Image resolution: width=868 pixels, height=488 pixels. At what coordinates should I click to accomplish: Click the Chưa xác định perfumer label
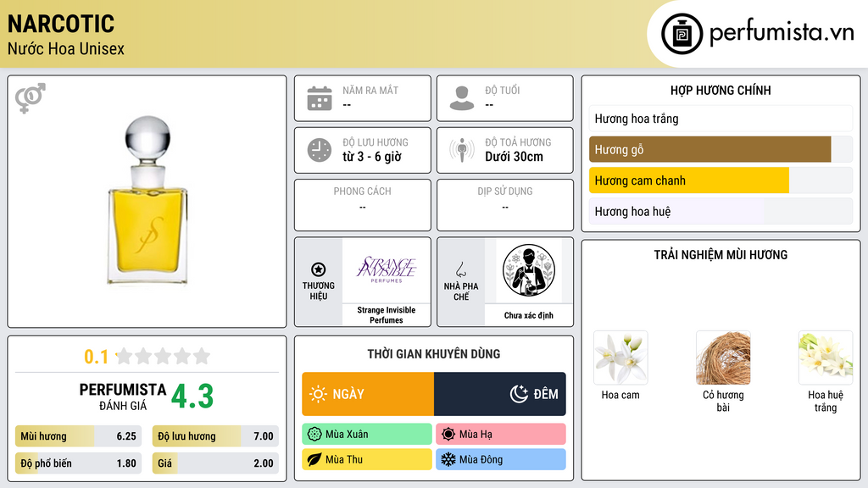pyautogui.click(x=529, y=315)
